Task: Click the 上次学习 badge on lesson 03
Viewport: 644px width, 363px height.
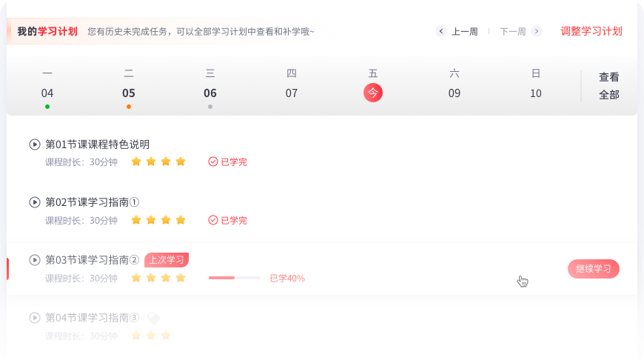Action: click(x=167, y=259)
